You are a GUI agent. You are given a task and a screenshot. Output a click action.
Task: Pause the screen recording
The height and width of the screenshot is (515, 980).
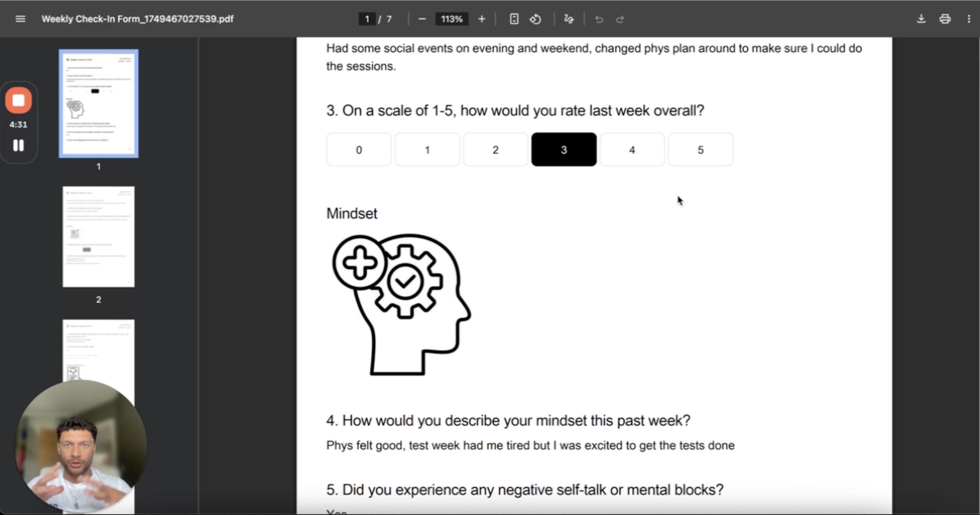[x=18, y=145]
